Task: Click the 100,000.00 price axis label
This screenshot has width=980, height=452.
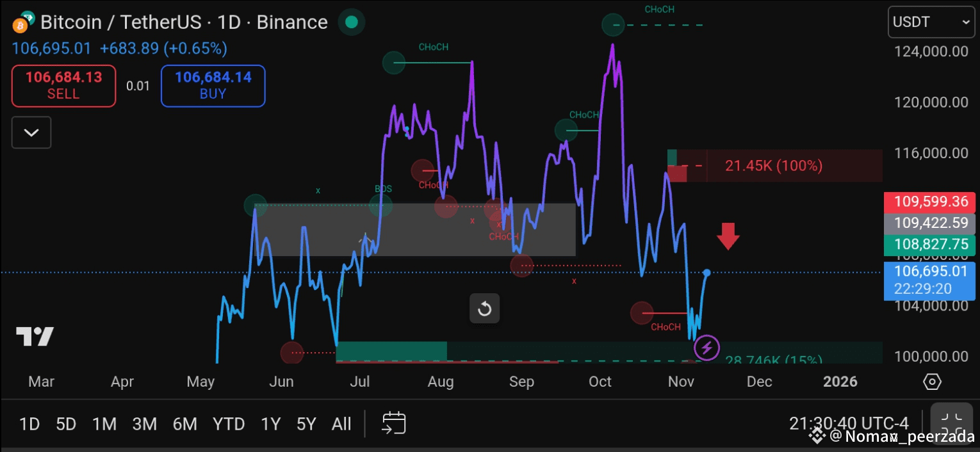Action: point(931,357)
